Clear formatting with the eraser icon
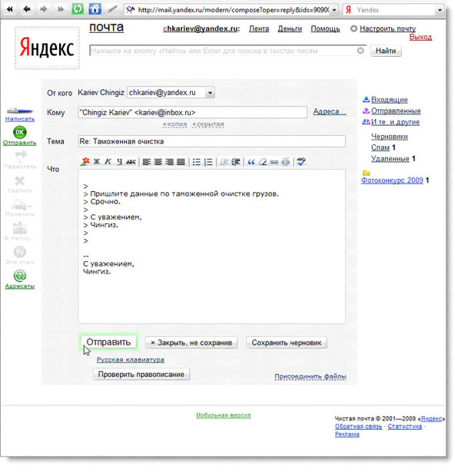Viewport: 455px width, 476px height. tap(263, 162)
